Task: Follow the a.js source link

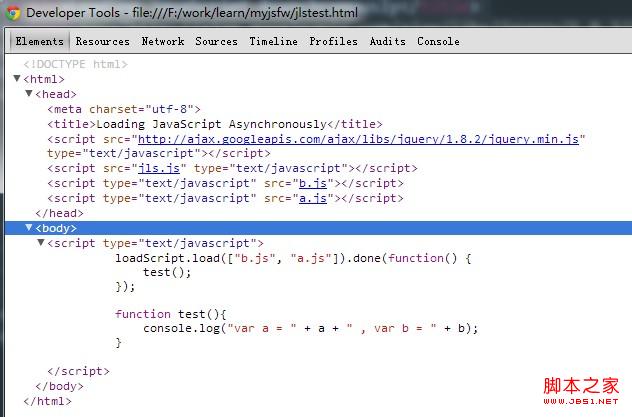Action: [311, 199]
